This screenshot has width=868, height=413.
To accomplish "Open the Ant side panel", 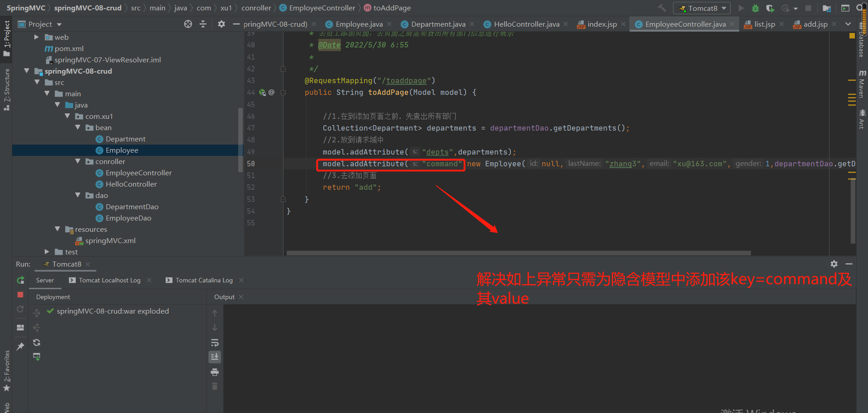I will pyautogui.click(x=862, y=119).
